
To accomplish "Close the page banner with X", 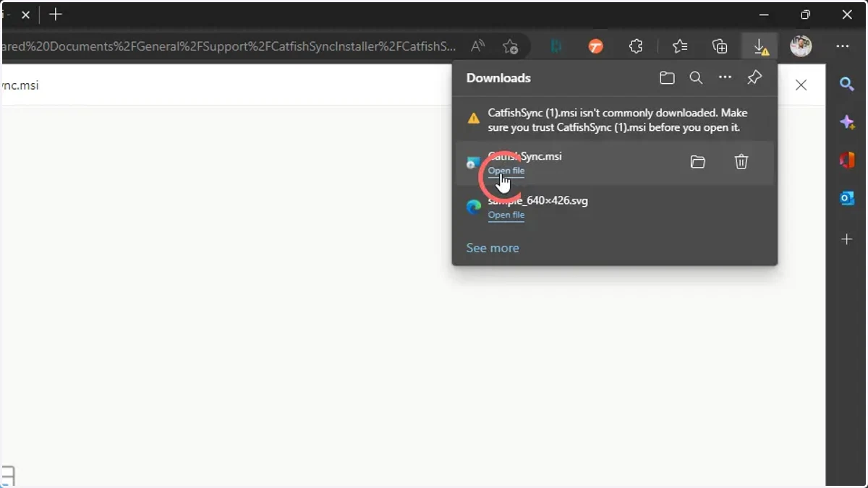I will coord(801,85).
